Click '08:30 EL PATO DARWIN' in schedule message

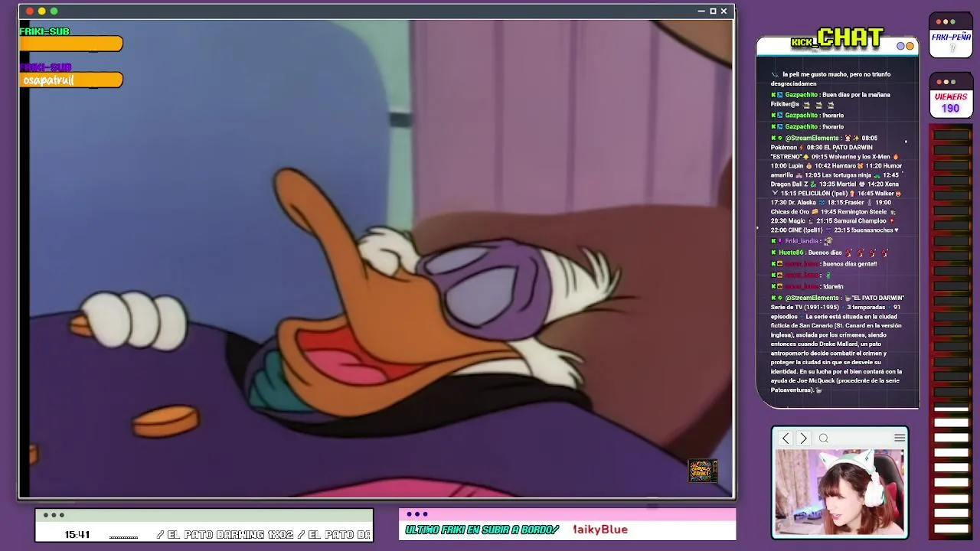pos(838,148)
